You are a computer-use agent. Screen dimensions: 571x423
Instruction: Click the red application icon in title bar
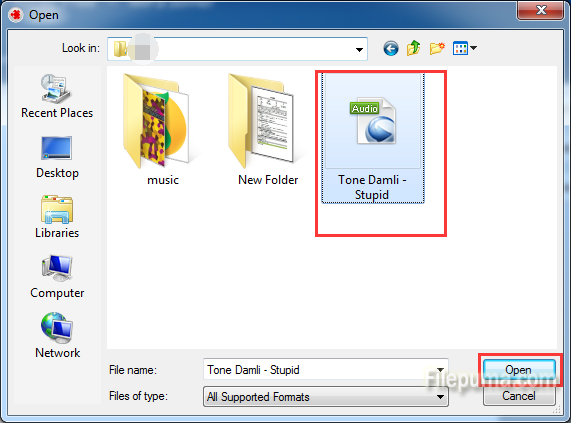click(x=15, y=15)
